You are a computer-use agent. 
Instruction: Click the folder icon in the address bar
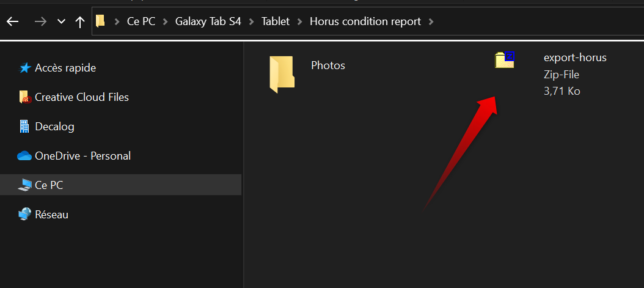pyautogui.click(x=101, y=21)
